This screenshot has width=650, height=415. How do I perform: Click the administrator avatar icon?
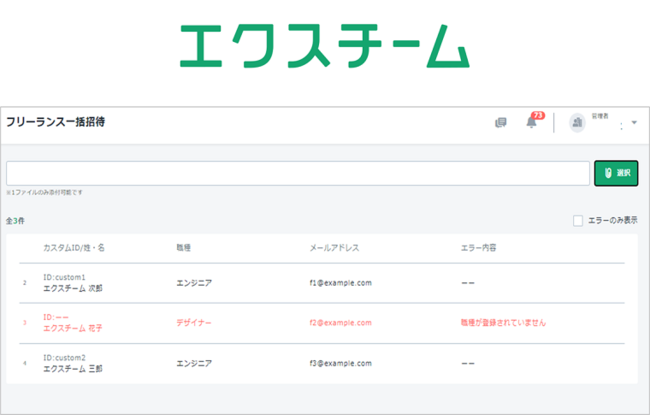click(x=577, y=122)
